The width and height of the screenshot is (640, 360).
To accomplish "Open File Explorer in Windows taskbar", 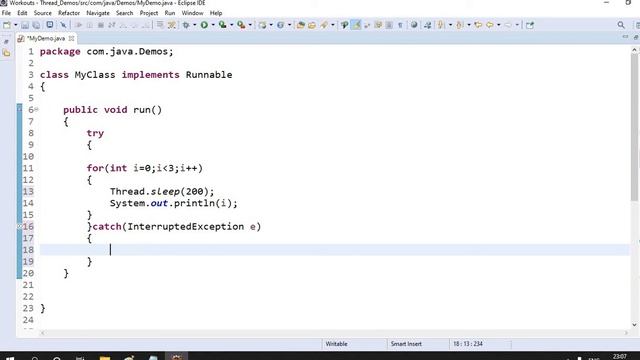I will [x=105, y=358].
